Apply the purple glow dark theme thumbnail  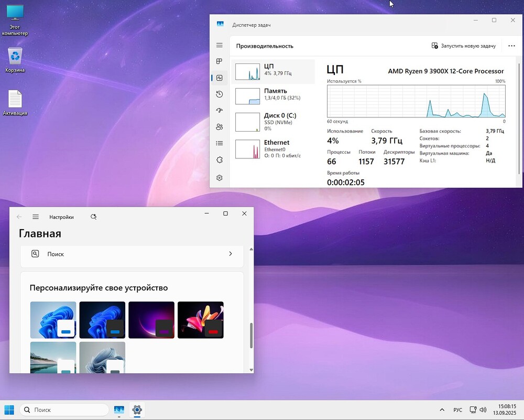click(151, 320)
